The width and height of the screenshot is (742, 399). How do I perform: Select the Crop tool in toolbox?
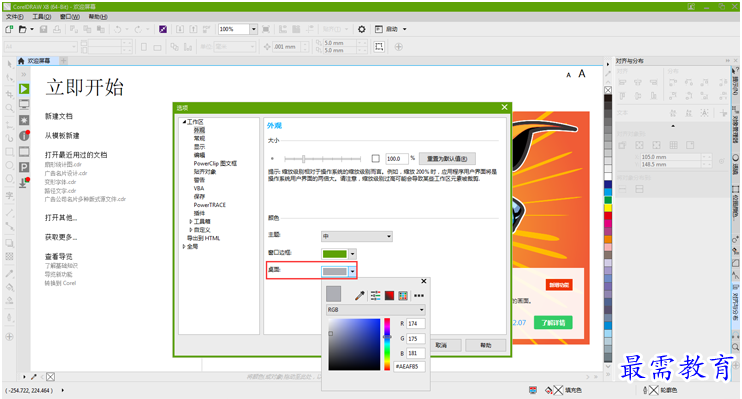click(x=9, y=94)
